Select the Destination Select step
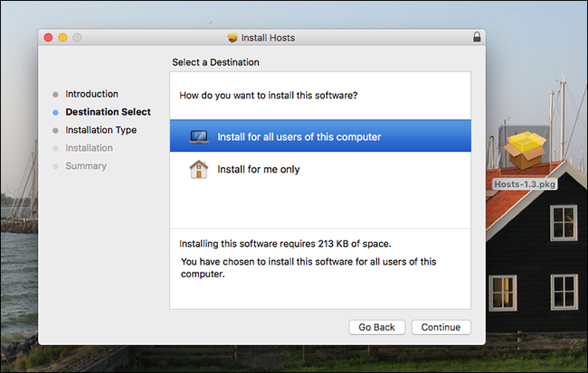 (108, 112)
